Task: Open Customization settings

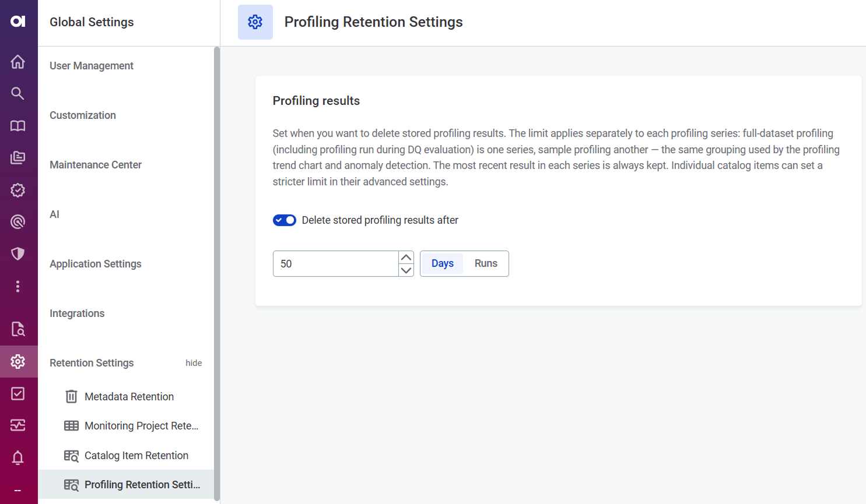Action: pyautogui.click(x=83, y=115)
